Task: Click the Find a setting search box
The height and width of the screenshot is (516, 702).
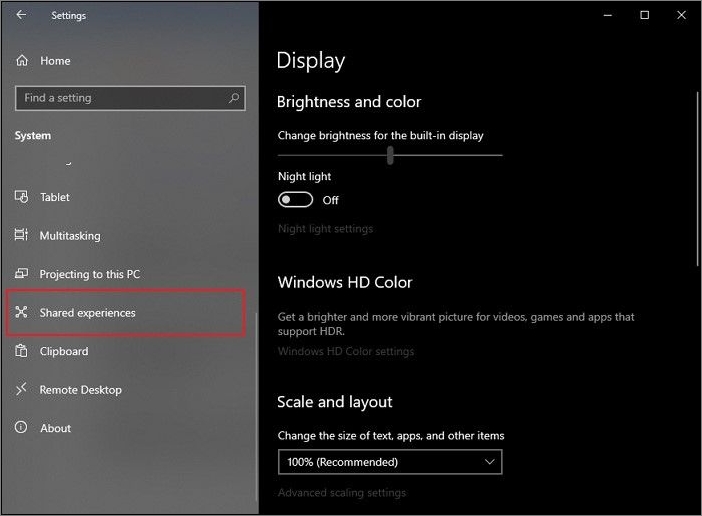Action: pos(120,98)
